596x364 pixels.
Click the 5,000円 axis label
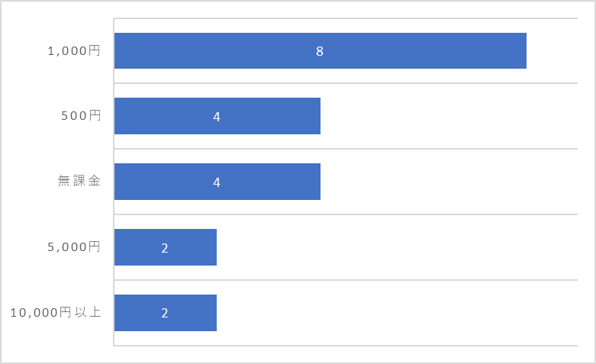(74, 247)
